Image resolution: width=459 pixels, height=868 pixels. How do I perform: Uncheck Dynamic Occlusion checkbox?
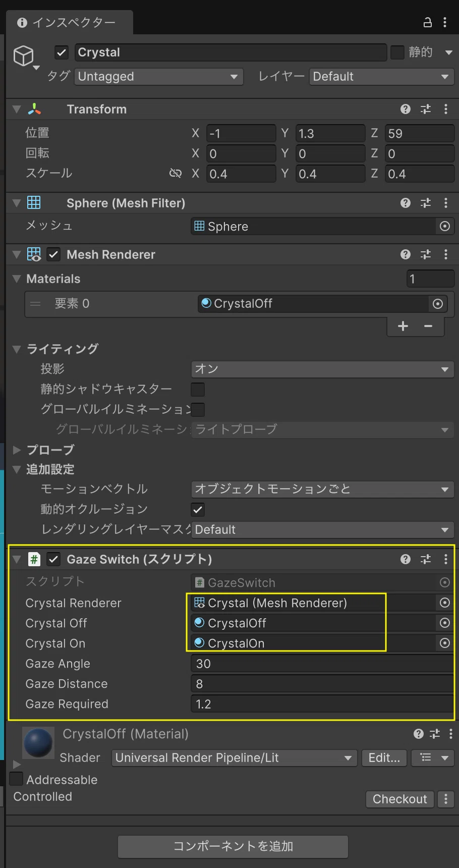coord(198,509)
